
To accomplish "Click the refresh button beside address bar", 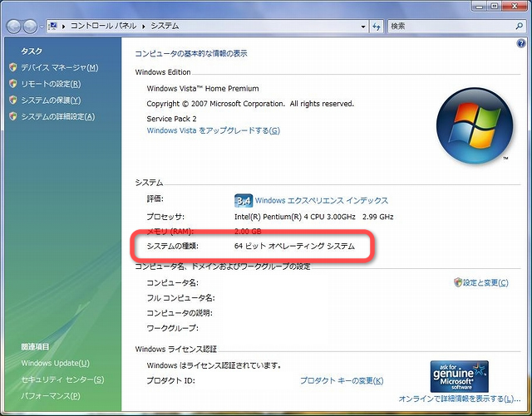I will click(x=376, y=26).
